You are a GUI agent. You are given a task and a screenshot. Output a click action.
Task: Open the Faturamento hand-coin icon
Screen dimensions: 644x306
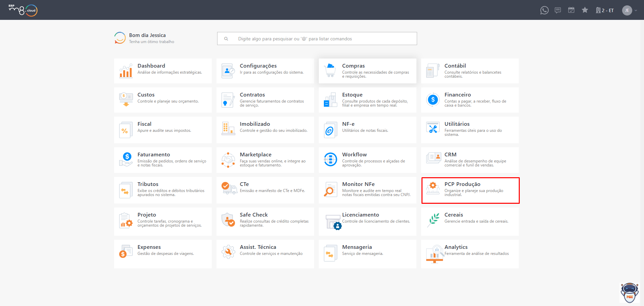[x=126, y=159]
